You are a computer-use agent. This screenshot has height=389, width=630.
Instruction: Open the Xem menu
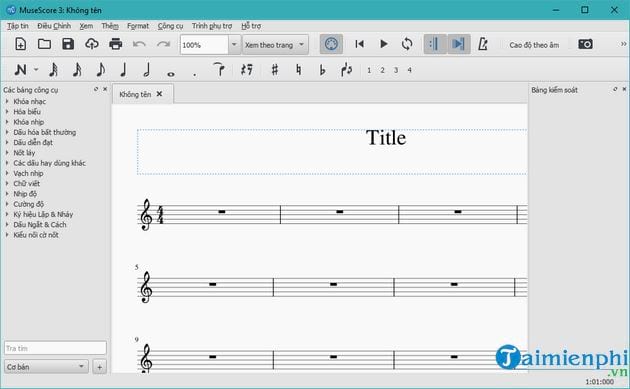86,26
